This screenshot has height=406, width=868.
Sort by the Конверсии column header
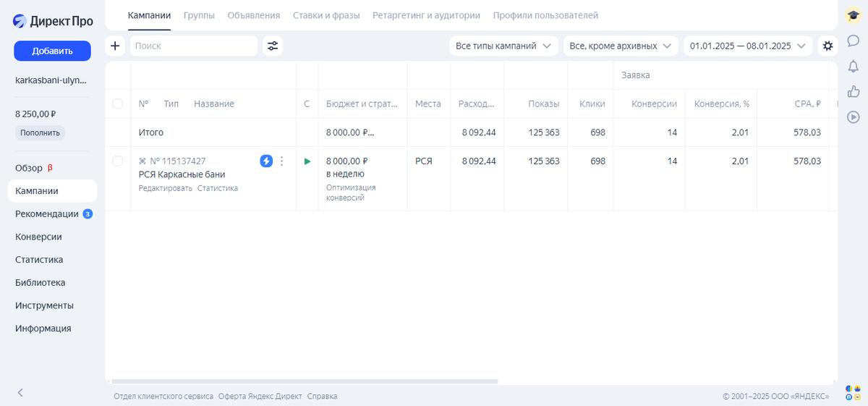pos(654,104)
